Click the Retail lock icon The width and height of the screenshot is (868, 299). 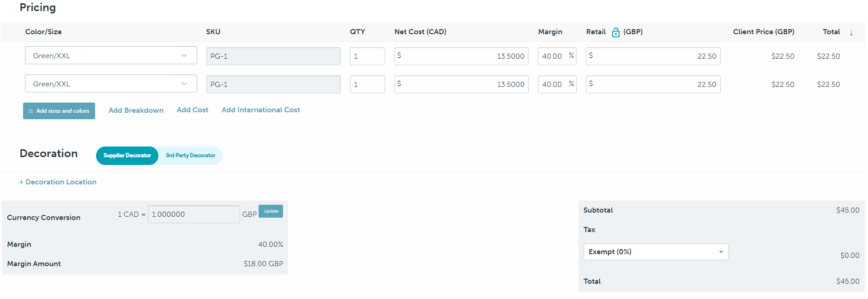click(x=615, y=32)
